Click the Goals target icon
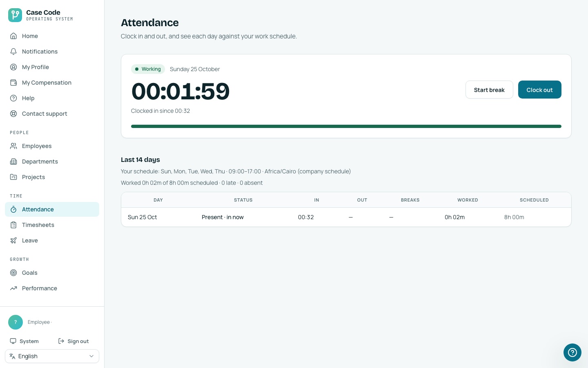 pos(13,273)
